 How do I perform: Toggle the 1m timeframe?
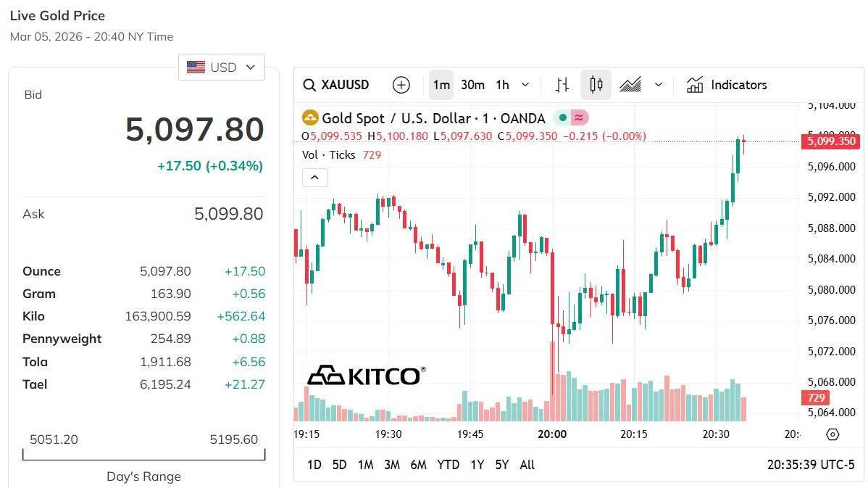(441, 85)
